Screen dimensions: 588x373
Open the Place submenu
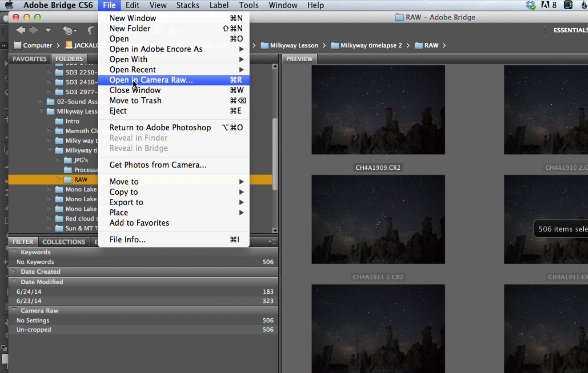click(x=173, y=213)
